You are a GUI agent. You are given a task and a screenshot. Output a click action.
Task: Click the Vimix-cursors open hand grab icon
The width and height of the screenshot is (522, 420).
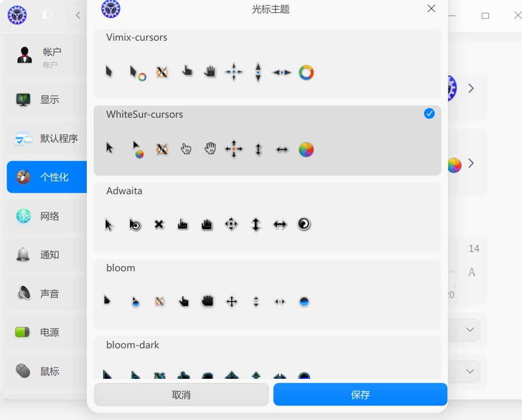210,72
